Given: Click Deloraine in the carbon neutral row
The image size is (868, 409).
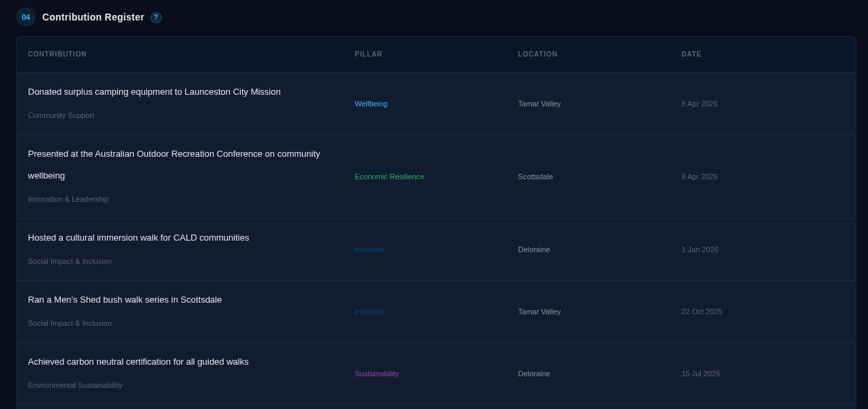Looking at the screenshot, I should tap(534, 374).
